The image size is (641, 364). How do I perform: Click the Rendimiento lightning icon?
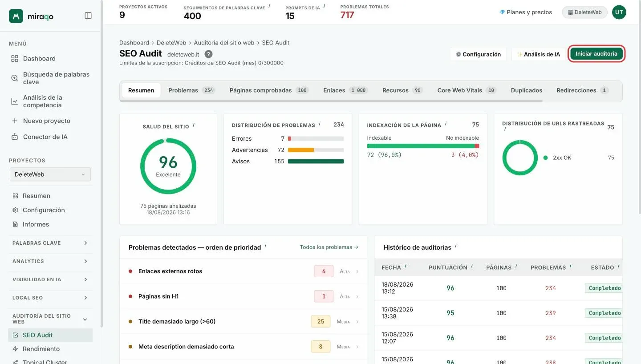tap(15, 349)
